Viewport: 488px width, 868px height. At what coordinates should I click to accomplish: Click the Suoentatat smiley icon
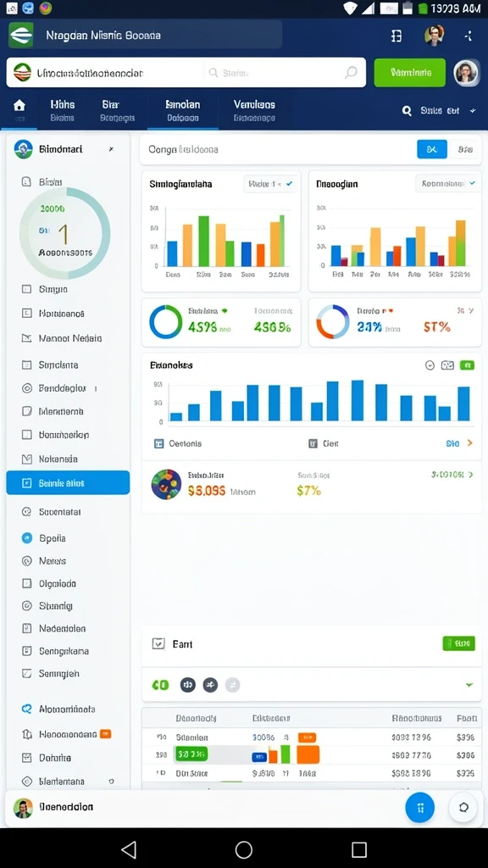pos(26,511)
